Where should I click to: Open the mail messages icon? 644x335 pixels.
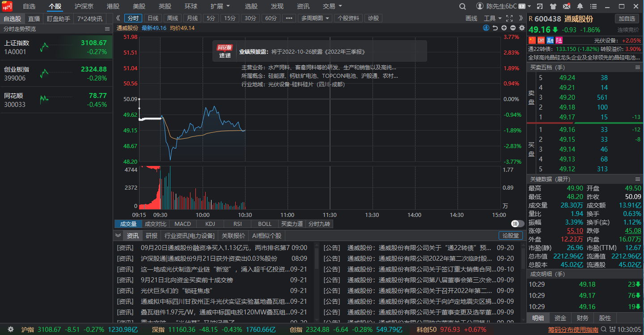[567, 6]
